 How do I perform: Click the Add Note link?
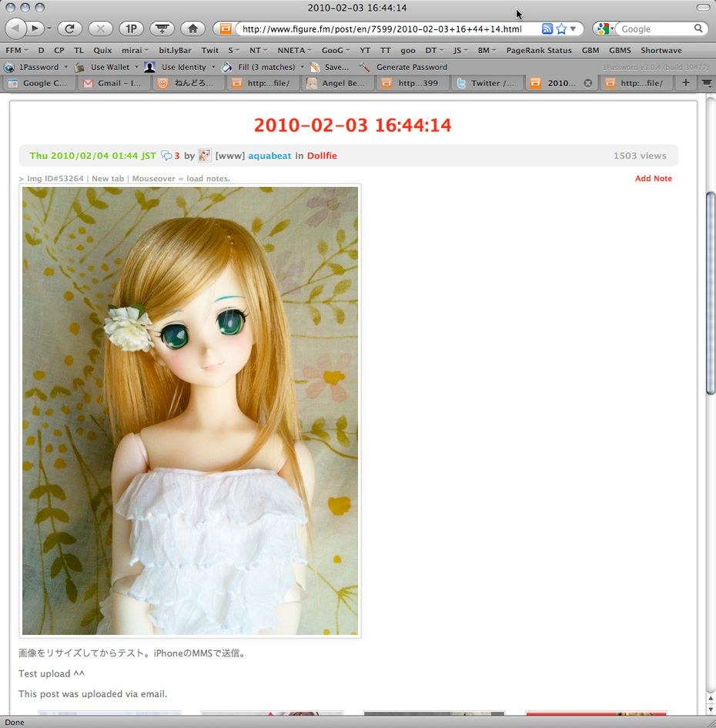pos(653,179)
